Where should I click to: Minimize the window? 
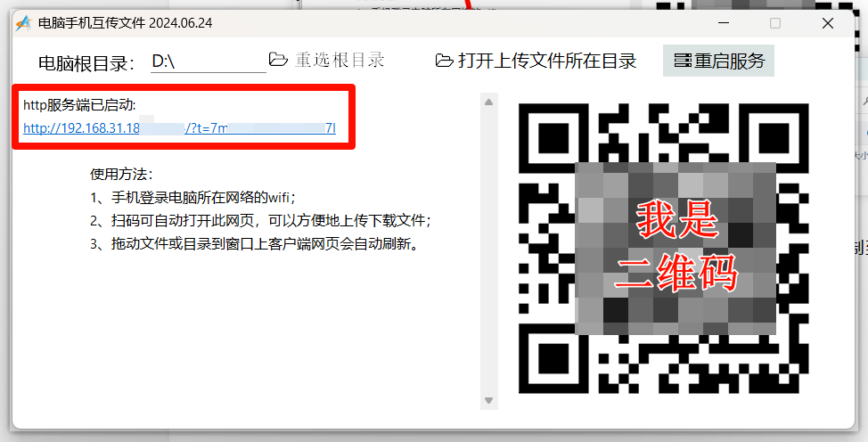[x=724, y=23]
